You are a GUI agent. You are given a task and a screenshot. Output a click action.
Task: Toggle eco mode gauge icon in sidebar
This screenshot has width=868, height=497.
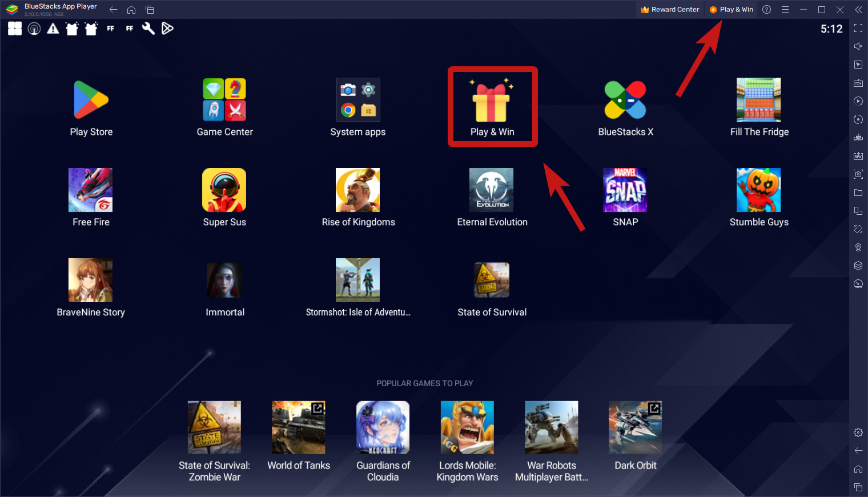[858, 284]
